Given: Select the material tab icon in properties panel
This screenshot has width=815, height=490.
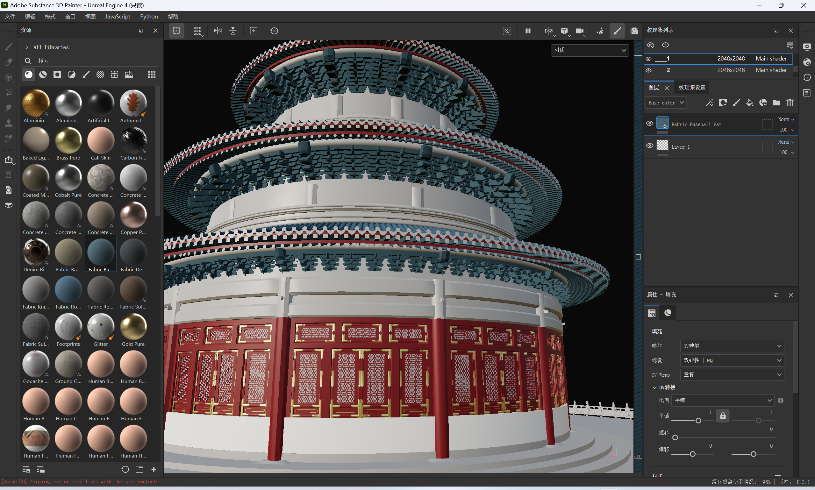Looking at the screenshot, I should pyautogui.click(x=668, y=313).
